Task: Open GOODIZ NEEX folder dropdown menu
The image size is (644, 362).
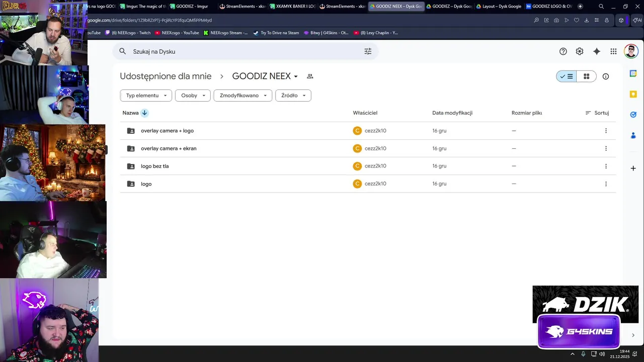Action: click(296, 76)
